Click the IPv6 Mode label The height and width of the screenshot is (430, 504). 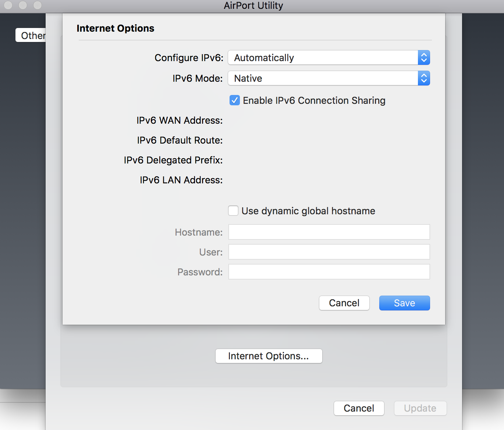[198, 78]
